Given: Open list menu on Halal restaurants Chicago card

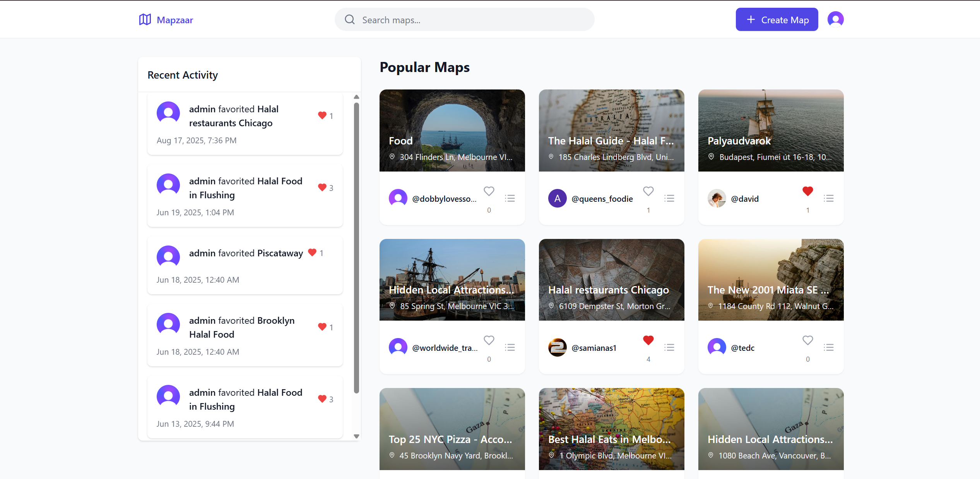Looking at the screenshot, I should 669,347.
